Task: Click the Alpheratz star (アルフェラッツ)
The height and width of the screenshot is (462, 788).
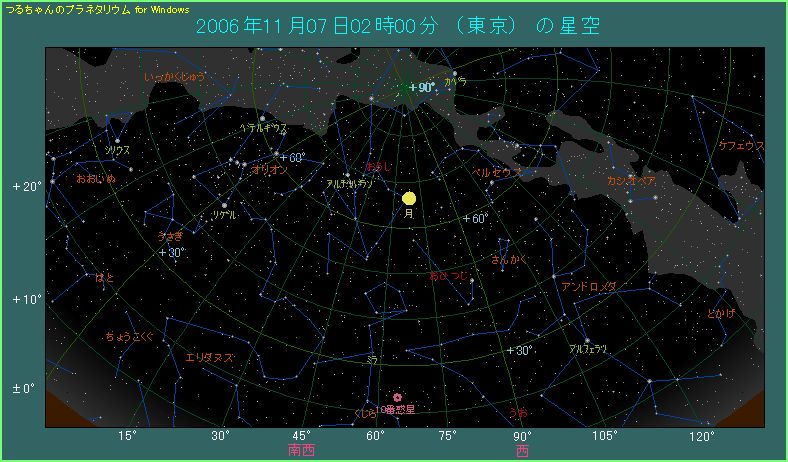Action: pos(587,340)
